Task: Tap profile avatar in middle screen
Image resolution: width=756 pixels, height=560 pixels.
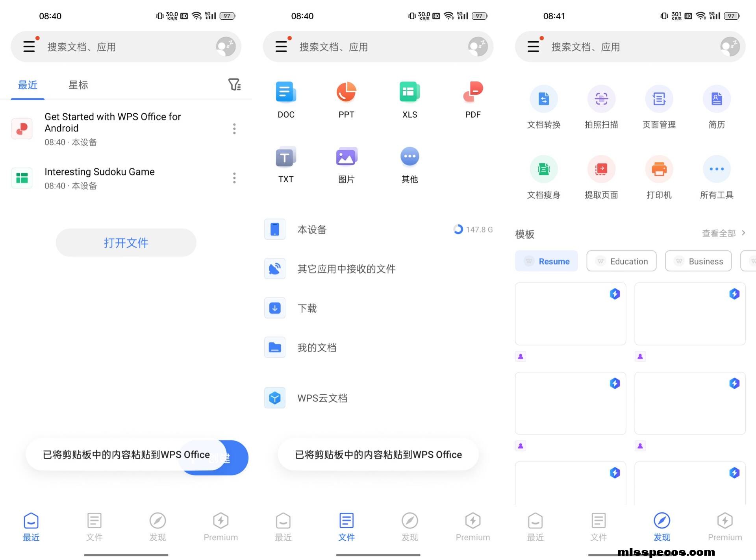Action: point(478,46)
